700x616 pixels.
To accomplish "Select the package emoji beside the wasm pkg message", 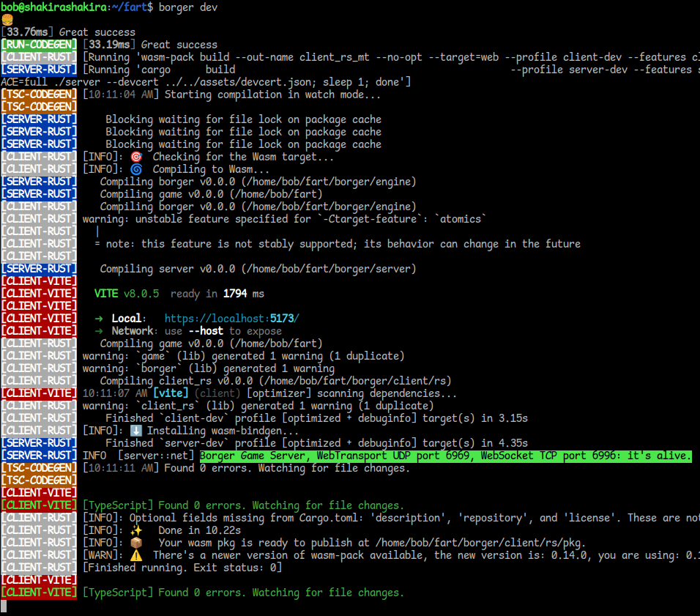I will coord(136,542).
